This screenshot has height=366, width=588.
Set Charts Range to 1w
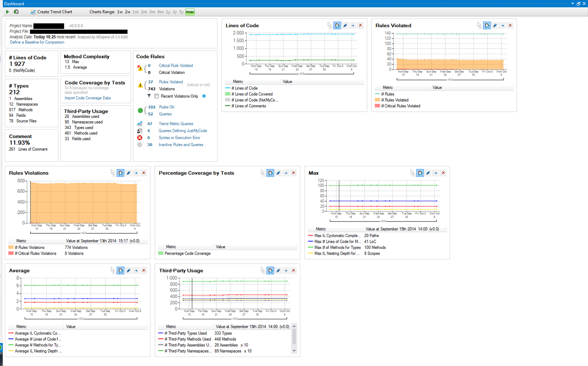pos(120,12)
